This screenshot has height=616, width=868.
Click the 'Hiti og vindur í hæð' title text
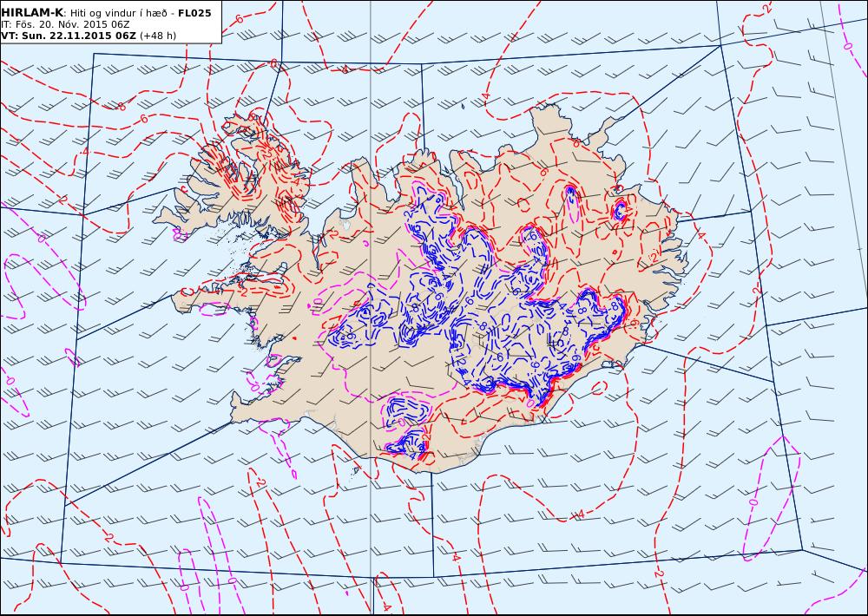pos(118,13)
